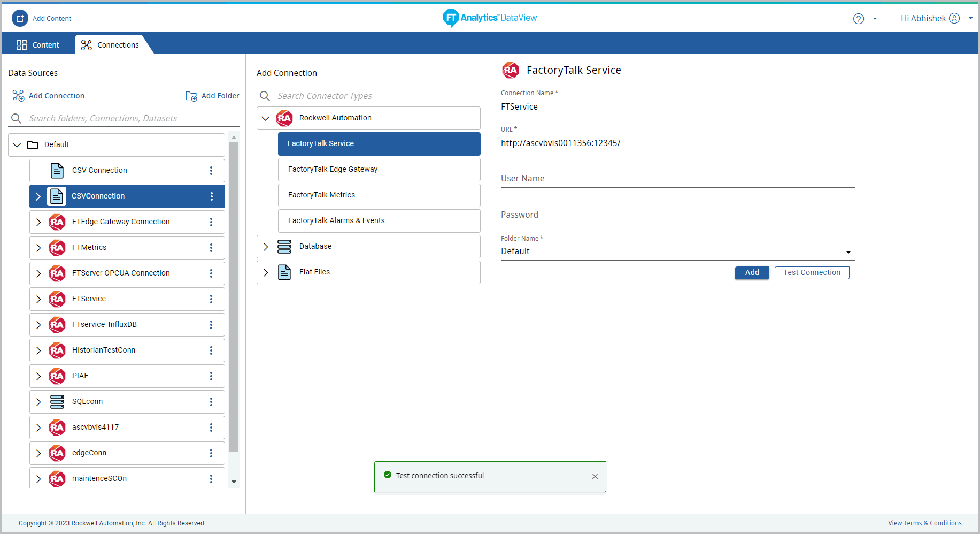Viewport: 980px width, 534px height.
Task: Click the Database connector category icon
Action: coord(284,246)
